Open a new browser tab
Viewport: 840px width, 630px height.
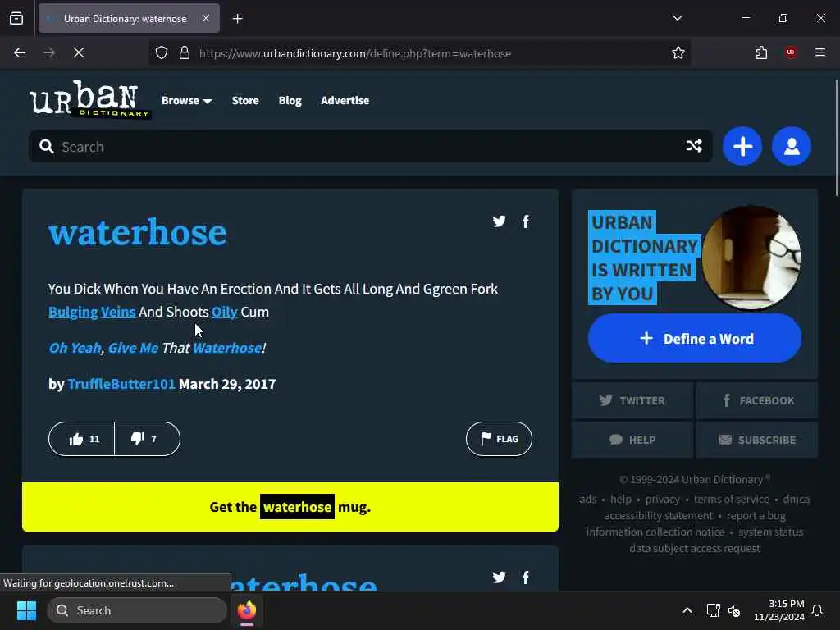coord(237,19)
